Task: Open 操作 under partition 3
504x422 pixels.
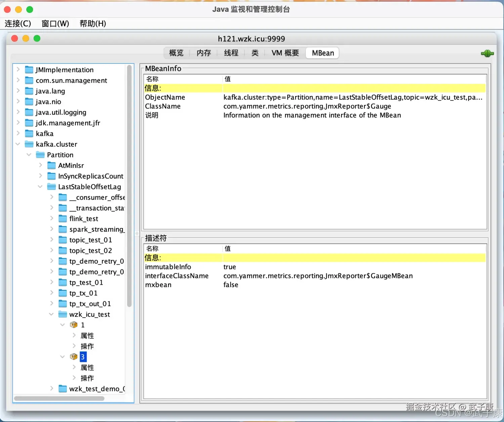Action: pos(87,378)
